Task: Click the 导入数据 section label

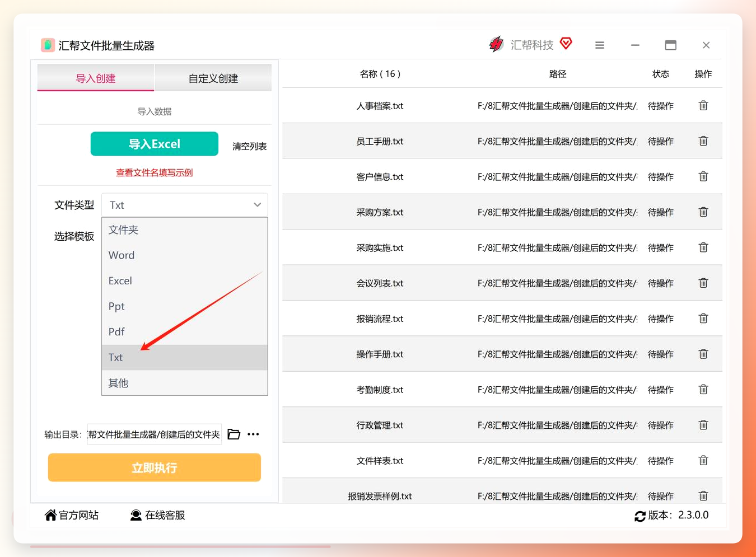Action: click(x=155, y=111)
